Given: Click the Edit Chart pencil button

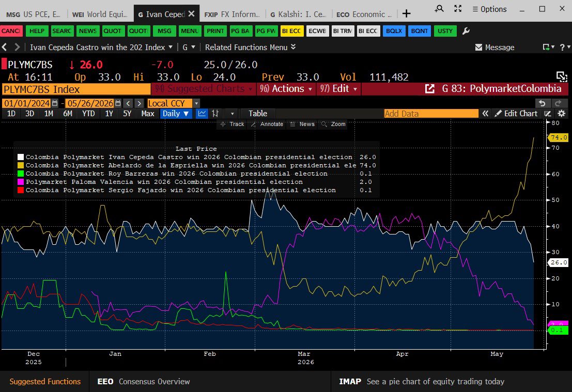Looking at the screenshot, I should (516, 114).
